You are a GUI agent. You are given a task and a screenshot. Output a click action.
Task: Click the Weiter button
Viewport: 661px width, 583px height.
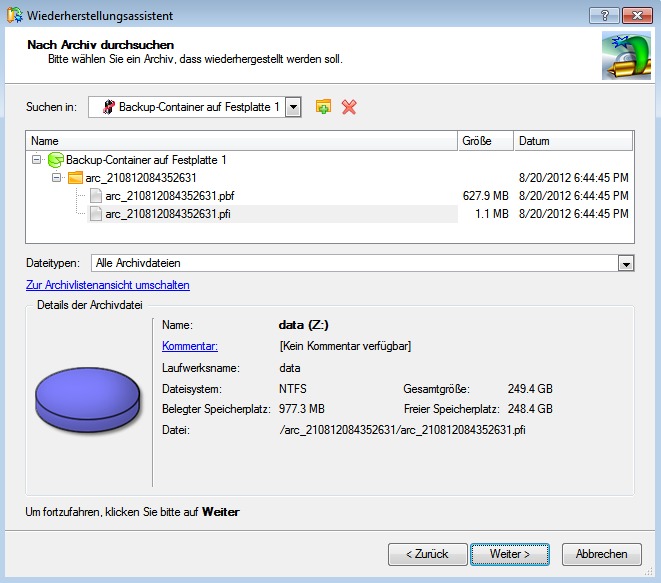pyautogui.click(x=510, y=554)
